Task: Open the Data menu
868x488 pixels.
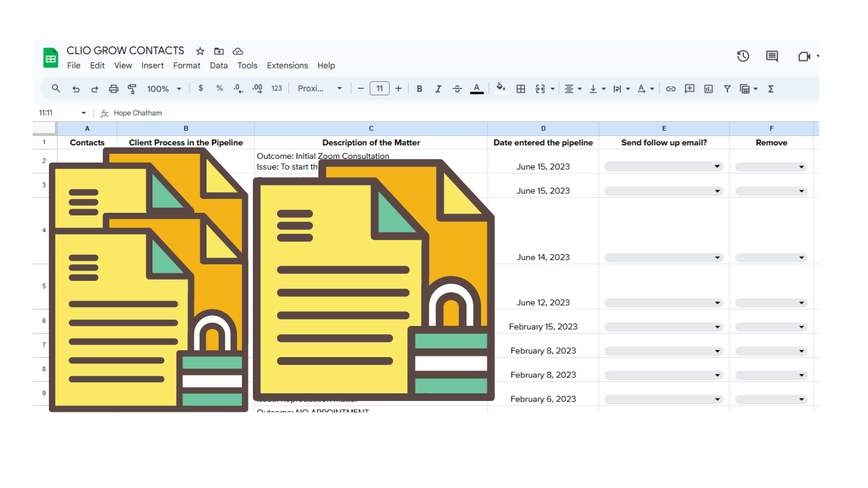Action: tap(219, 65)
